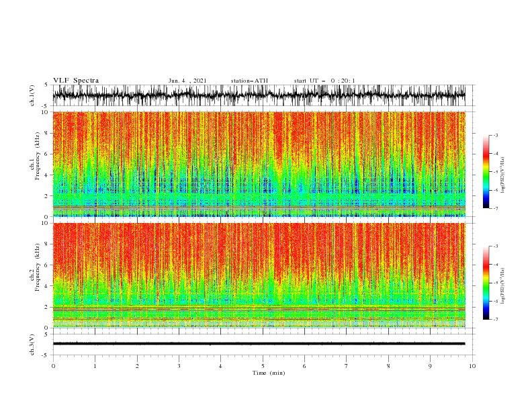This screenshot has width=532, height=411.
Task: Click time axis tick label "10"
Action: click(x=472, y=366)
